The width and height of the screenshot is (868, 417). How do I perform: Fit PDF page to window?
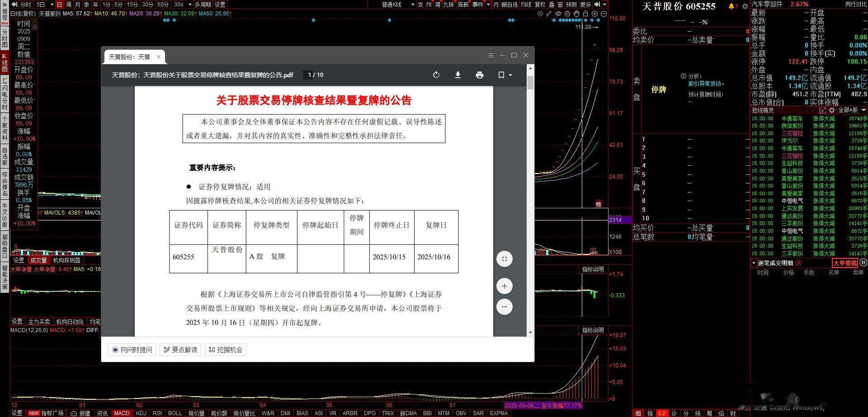[504, 259]
